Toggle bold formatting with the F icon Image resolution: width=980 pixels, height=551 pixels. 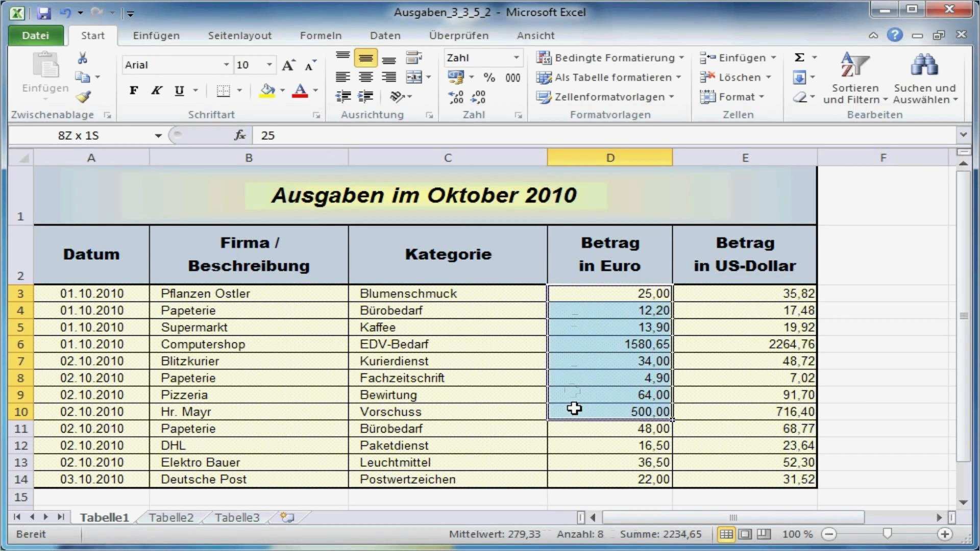(133, 90)
